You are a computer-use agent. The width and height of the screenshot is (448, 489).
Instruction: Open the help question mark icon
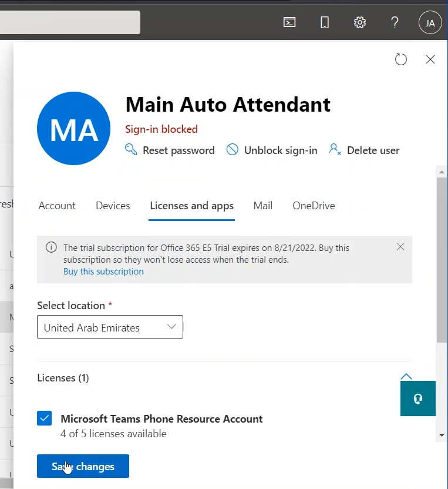tap(395, 22)
